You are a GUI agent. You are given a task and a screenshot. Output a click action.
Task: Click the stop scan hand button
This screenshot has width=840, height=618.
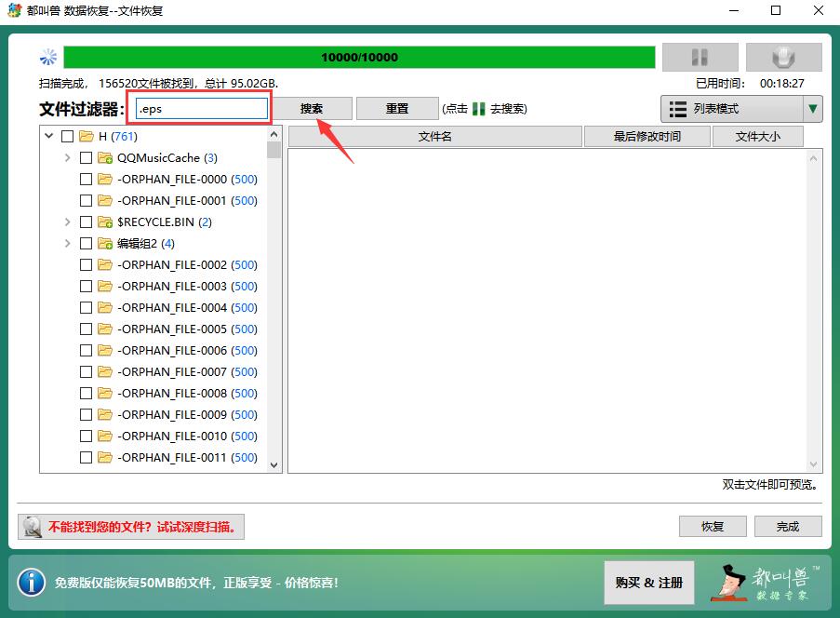click(x=783, y=58)
